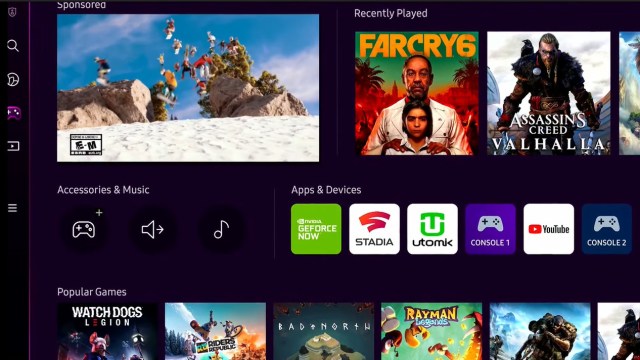Click the Recently Played heading

(391, 13)
